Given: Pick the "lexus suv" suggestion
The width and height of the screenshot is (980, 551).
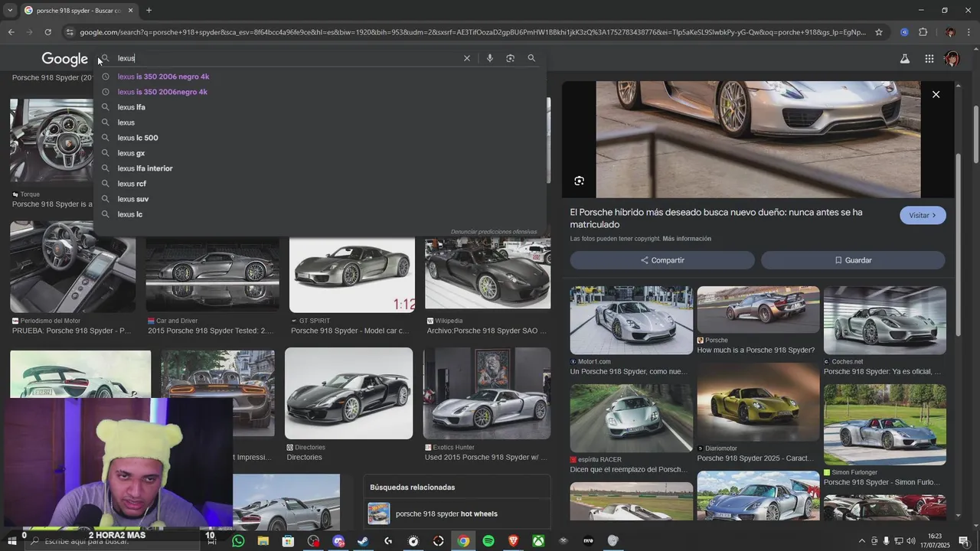Looking at the screenshot, I should coord(132,199).
